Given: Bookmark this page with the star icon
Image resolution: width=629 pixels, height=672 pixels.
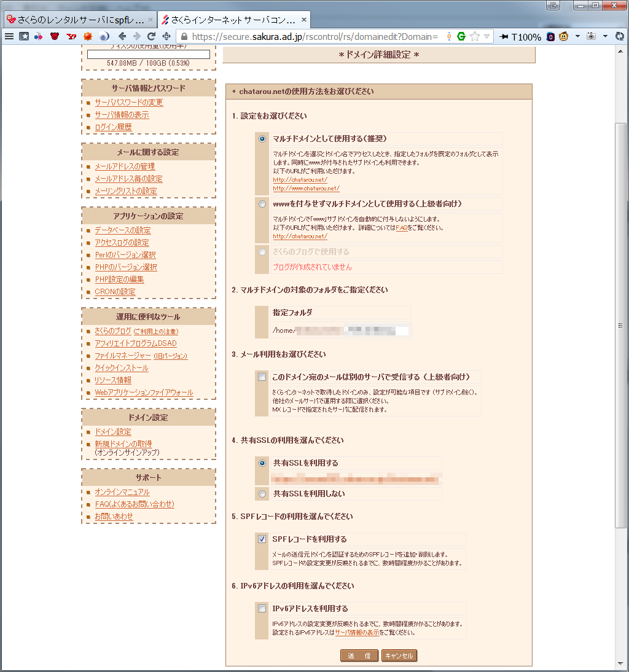Looking at the screenshot, I should click(474, 36).
